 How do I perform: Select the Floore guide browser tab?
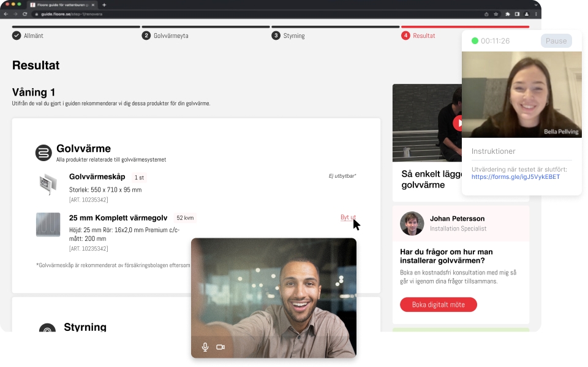(62, 5)
